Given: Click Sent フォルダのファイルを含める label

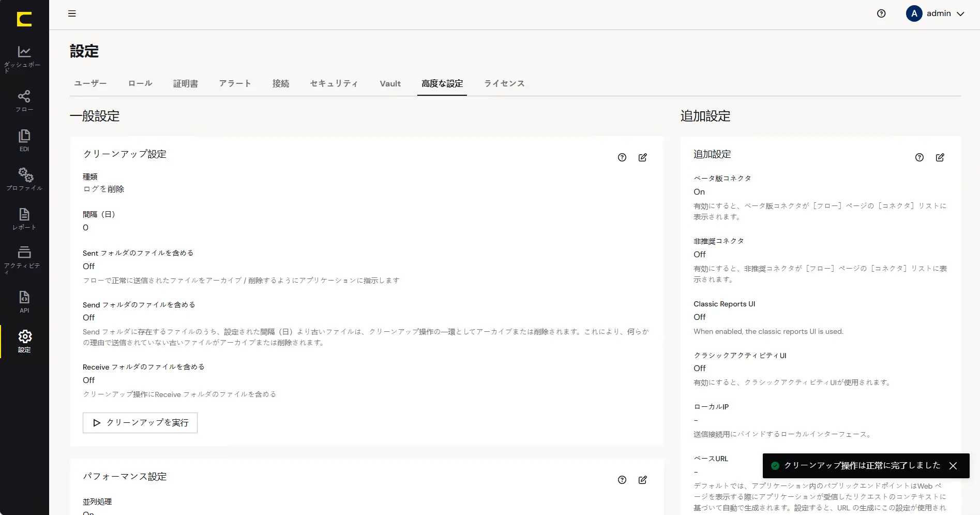Looking at the screenshot, I should click(138, 253).
